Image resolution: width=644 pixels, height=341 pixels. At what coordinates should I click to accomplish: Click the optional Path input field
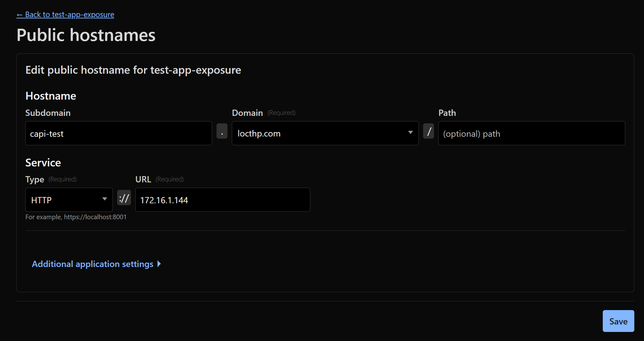click(531, 134)
